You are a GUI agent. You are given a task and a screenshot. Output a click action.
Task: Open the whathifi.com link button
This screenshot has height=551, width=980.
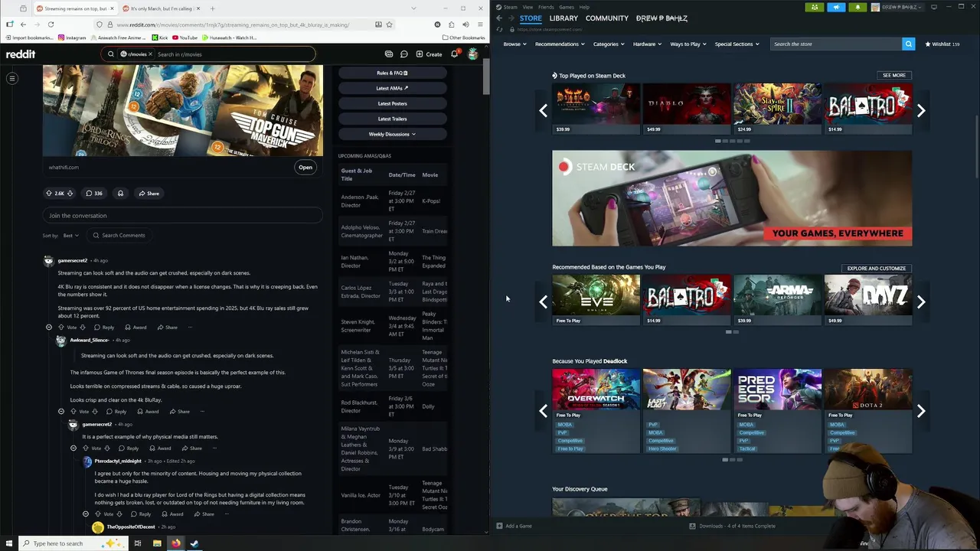point(305,168)
